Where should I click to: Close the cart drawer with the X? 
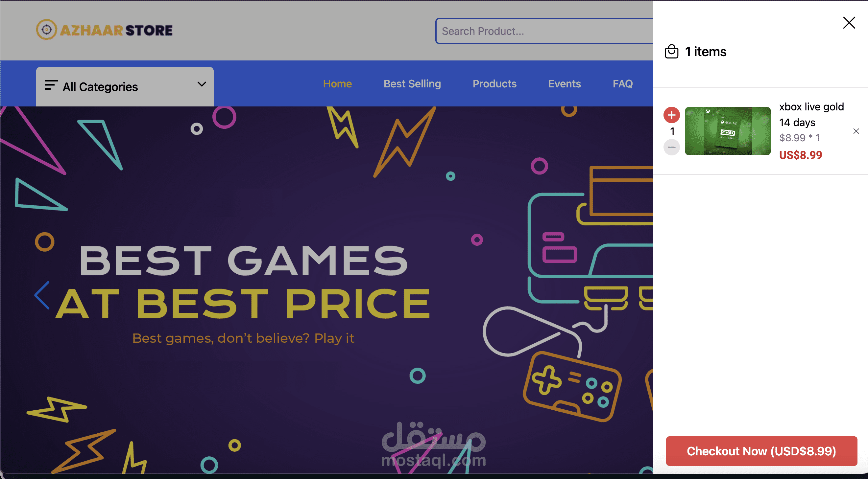[849, 23]
